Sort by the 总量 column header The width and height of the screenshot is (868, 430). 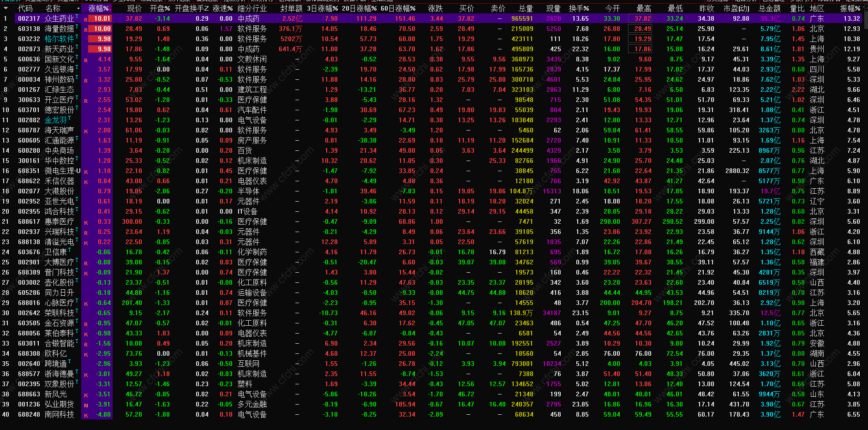(x=526, y=8)
